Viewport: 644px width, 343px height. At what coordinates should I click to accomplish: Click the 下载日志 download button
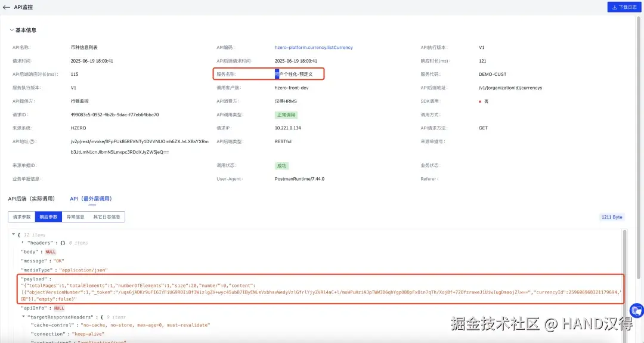click(624, 7)
